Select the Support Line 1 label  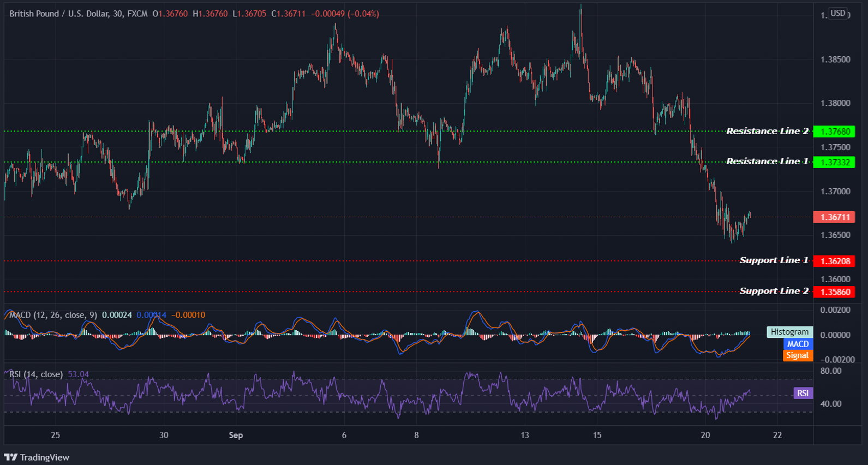coord(774,260)
